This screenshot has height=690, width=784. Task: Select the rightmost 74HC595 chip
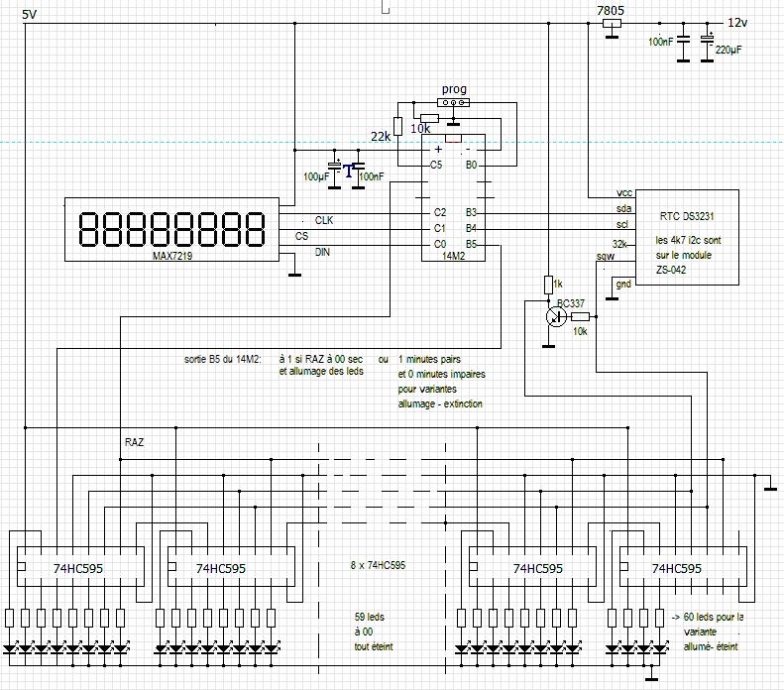[x=683, y=567]
